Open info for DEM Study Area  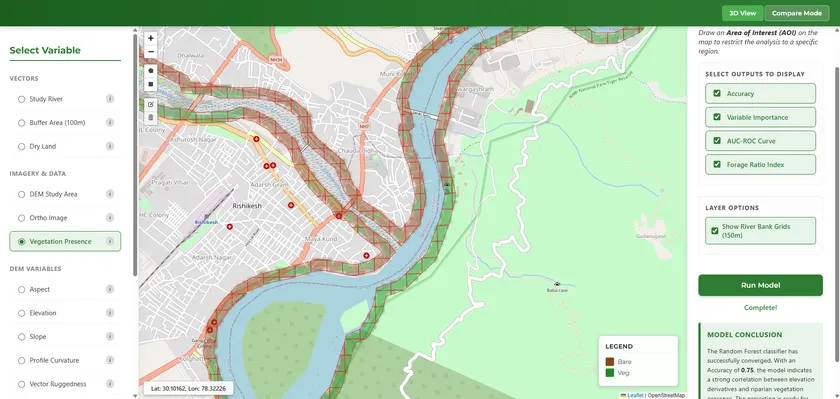click(110, 194)
